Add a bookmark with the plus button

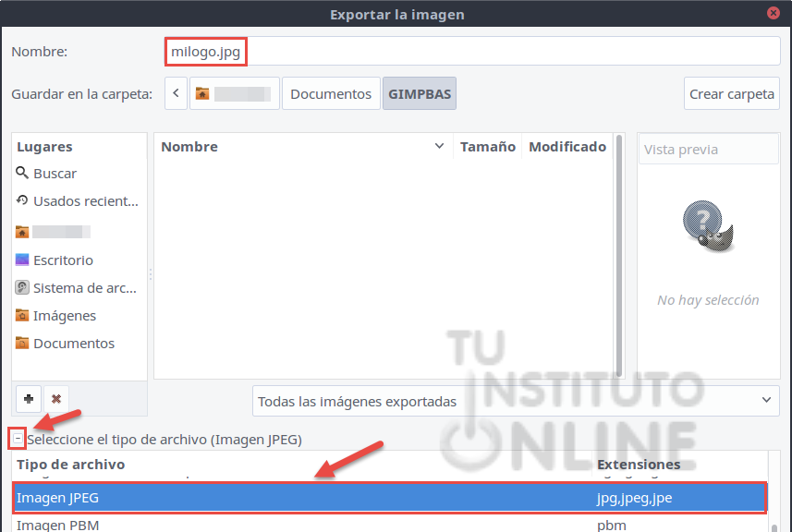[29, 399]
